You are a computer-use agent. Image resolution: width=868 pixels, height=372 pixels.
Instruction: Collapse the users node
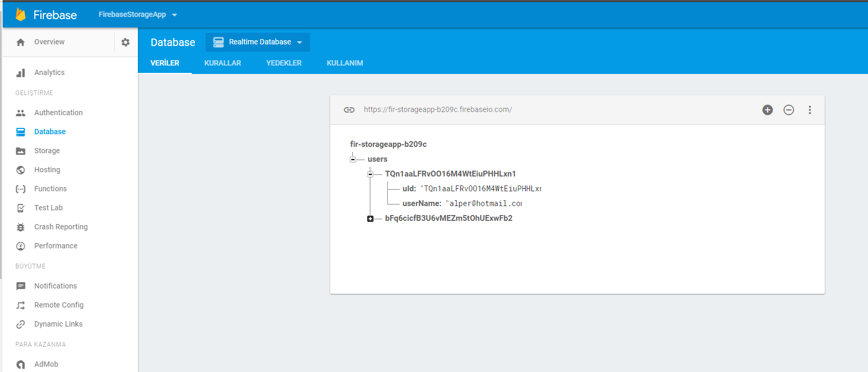click(x=353, y=160)
